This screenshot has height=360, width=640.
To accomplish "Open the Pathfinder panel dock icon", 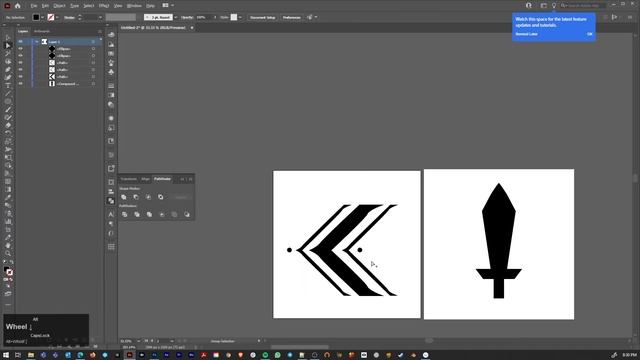I will tap(111, 200).
